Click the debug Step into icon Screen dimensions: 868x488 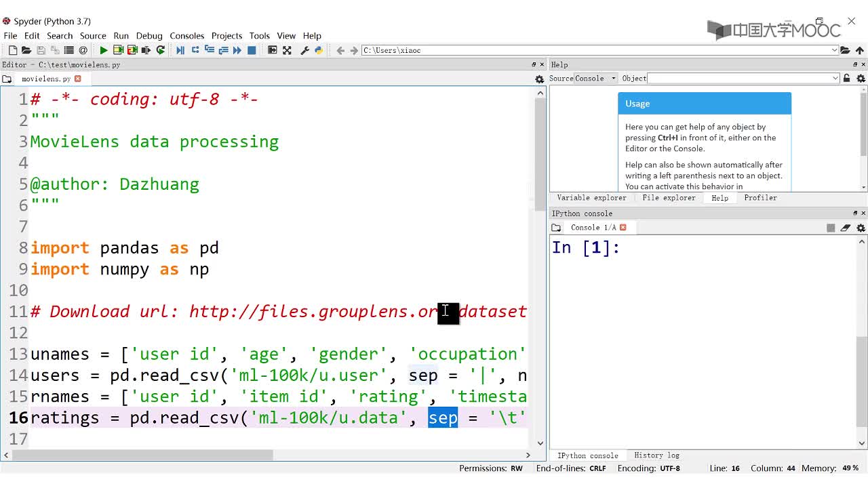tap(209, 50)
